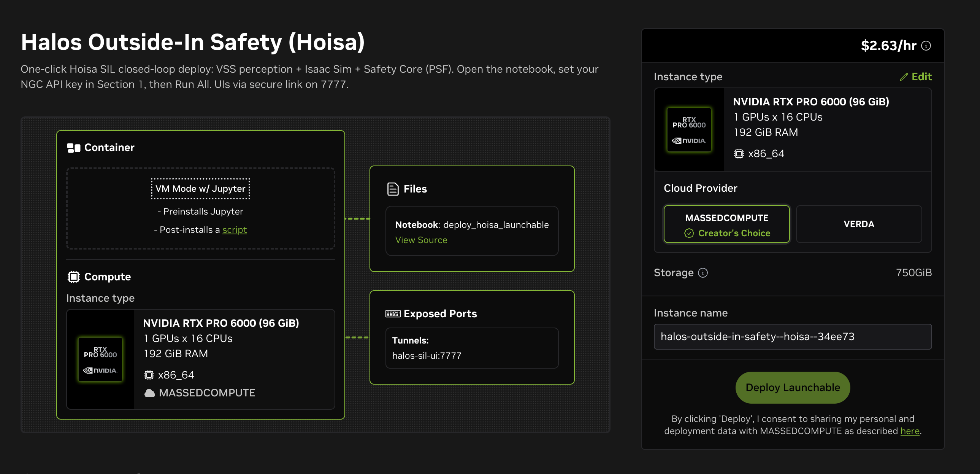Open the post-install script link
This screenshot has height=474, width=980.
234,230
